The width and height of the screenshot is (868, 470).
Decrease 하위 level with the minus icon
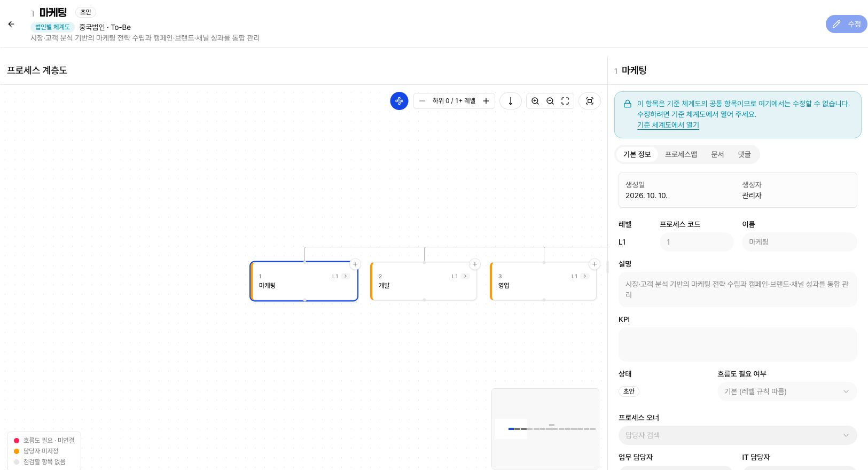click(x=422, y=101)
